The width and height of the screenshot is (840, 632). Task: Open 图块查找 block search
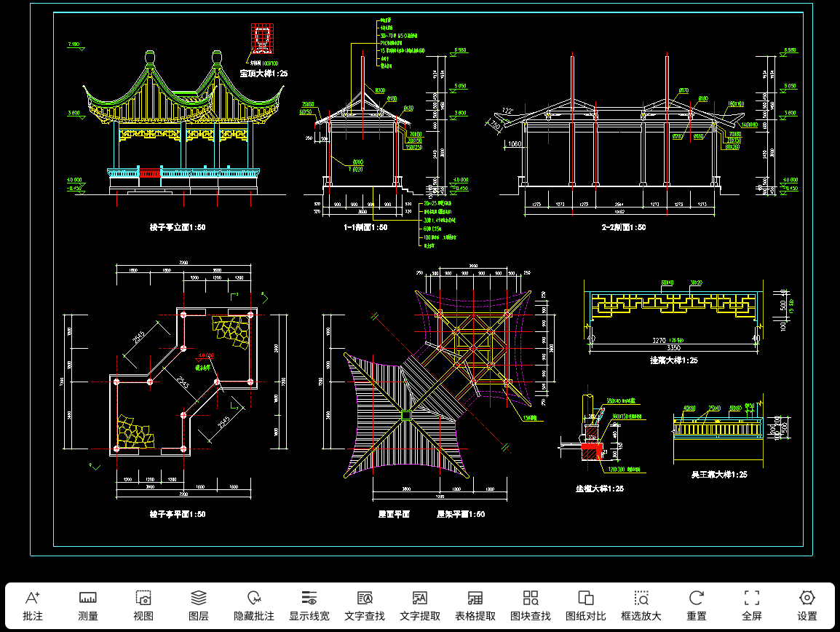pos(531,605)
